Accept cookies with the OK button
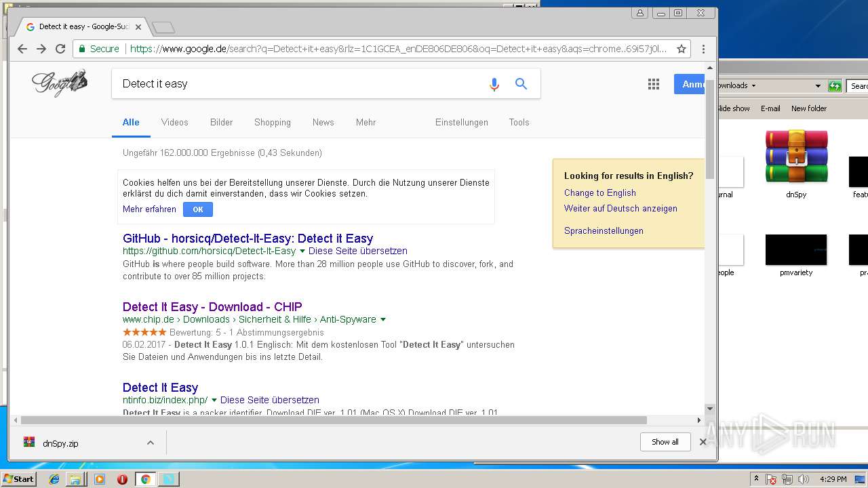 point(198,209)
